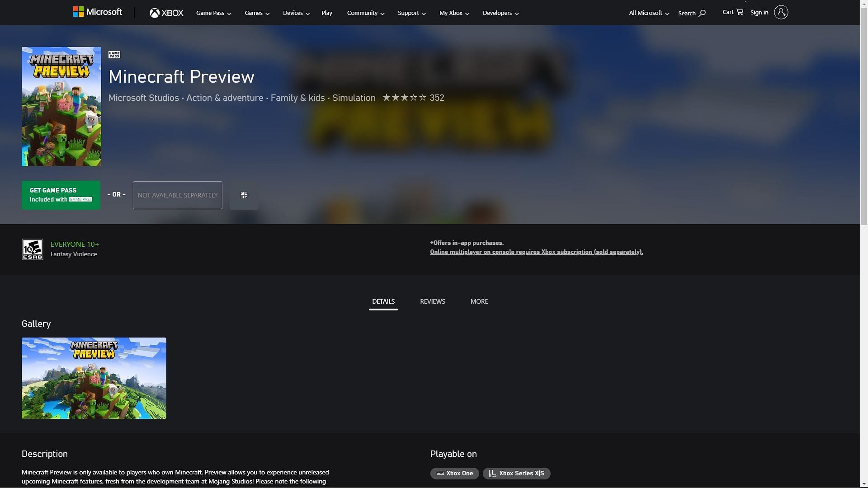Switch to the More tab
This screenshot has width=868, height=488.
pyautogui.click(x=479, y=301)
